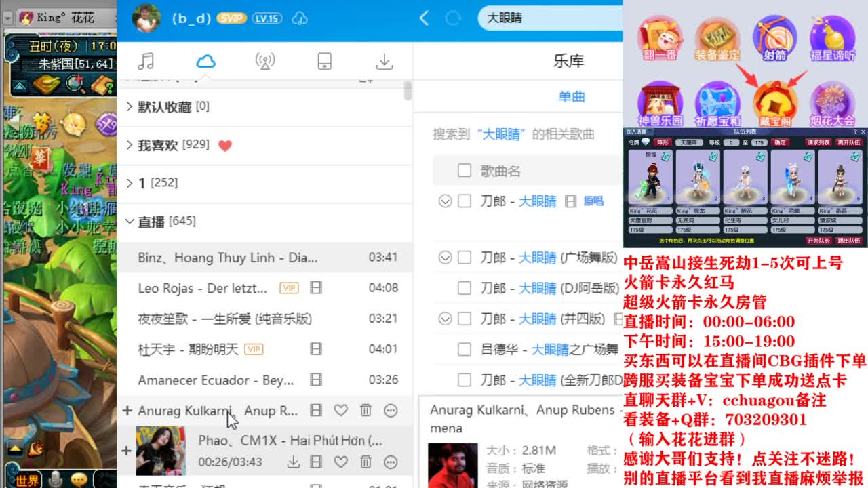Play the MV for the Leo Rojas song
Screen dimensions: 868x488
[316, 288]
